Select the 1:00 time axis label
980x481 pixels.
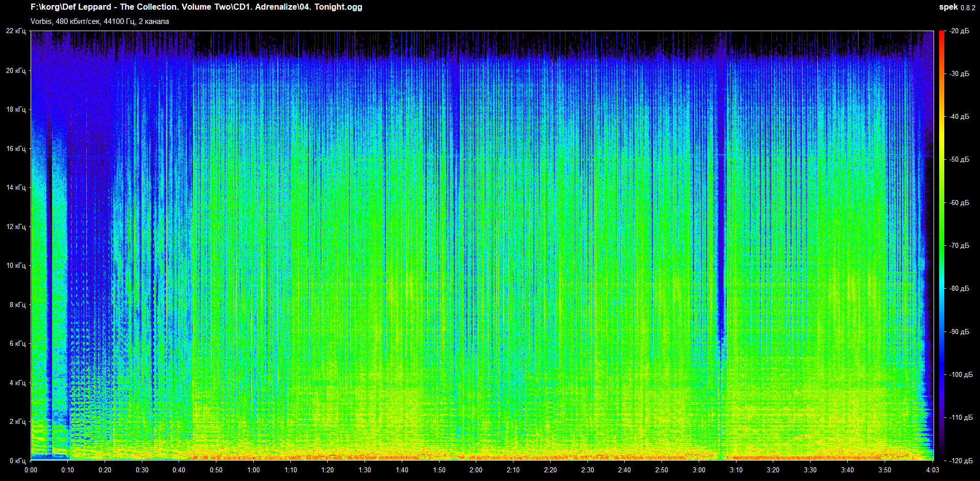[253, 470]
